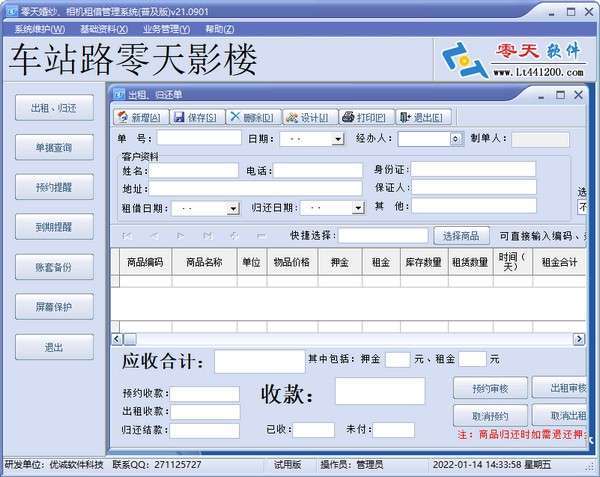This screenshot has width=600, height=477.
Task: Click the 取消预约 button
Action: coord(490,416)
